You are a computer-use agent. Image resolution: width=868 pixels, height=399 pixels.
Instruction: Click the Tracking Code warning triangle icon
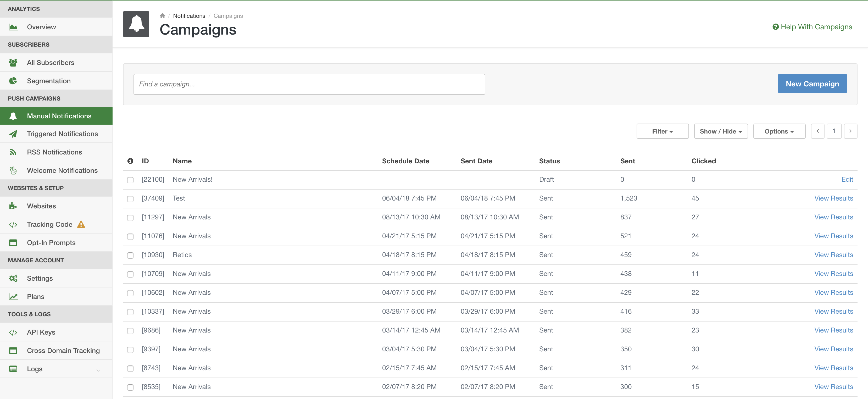point(81,224)
